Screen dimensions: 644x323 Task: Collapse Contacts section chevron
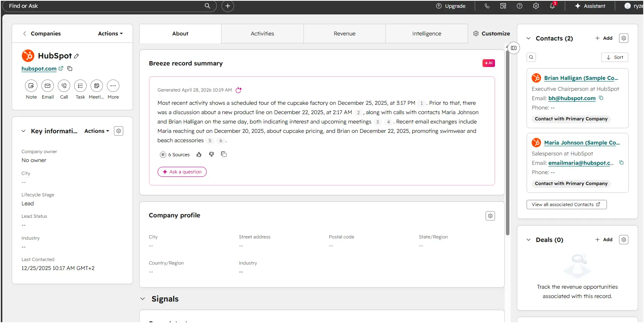(x=529, y=38)
